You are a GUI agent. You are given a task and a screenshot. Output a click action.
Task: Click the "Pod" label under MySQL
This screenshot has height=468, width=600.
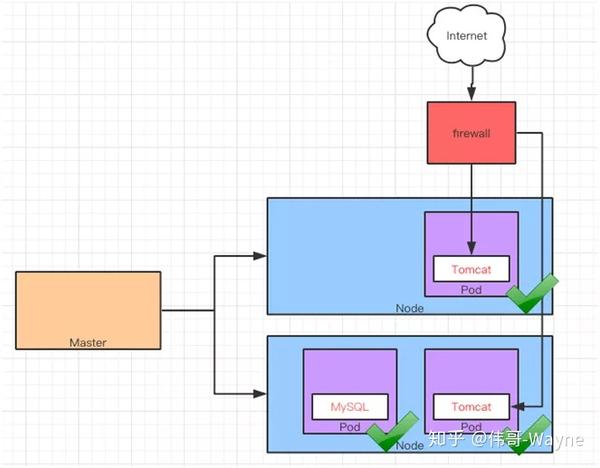click(350, 427)
